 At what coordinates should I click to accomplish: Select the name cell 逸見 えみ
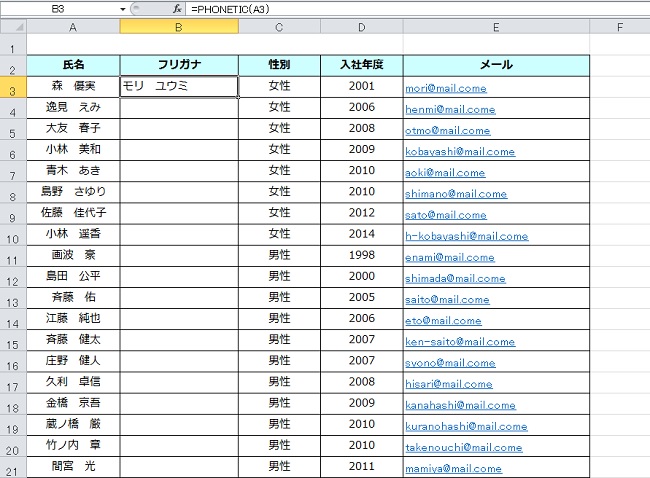[x=73, y=107]
